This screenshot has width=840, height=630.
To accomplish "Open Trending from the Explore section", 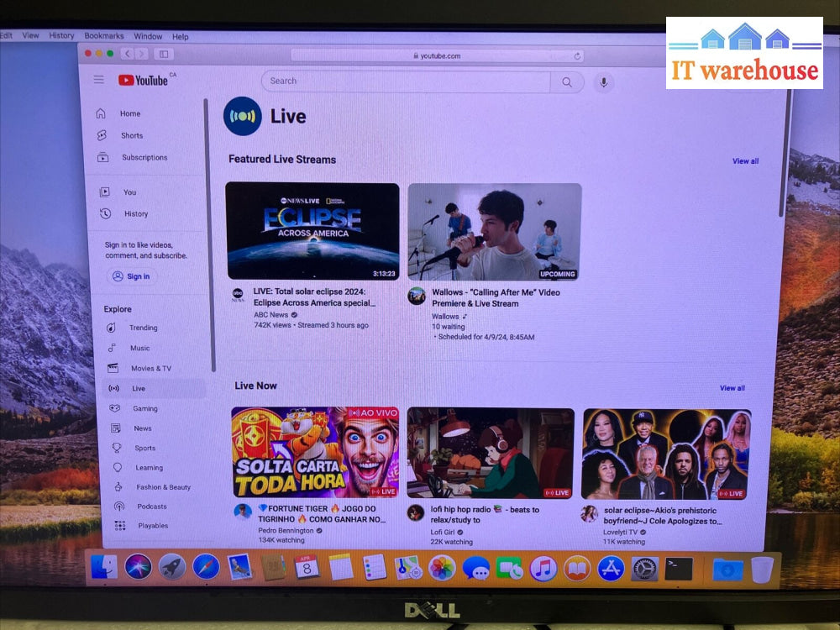I will (x=142, y=328).
